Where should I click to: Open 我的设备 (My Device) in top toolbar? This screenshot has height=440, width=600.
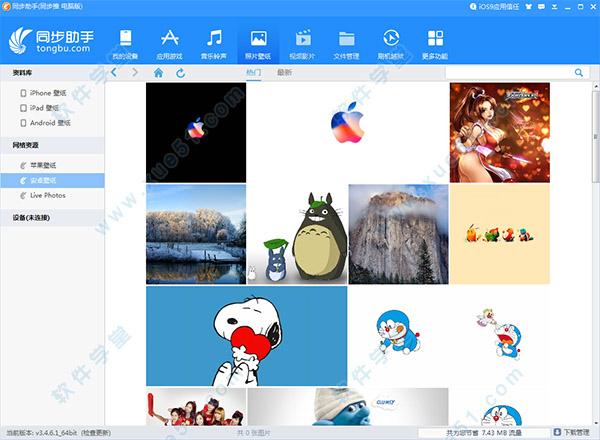pos(125,43)
